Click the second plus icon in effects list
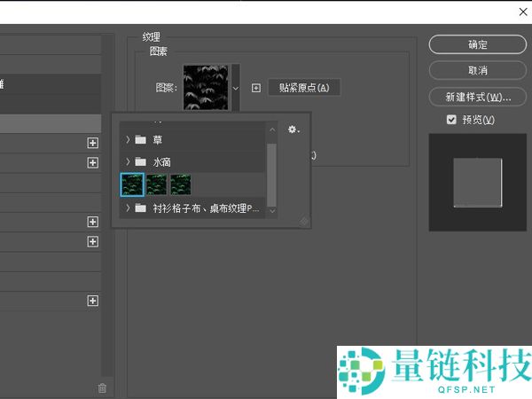Viewport: 532px width, 399px height. (x=92, y=162)
